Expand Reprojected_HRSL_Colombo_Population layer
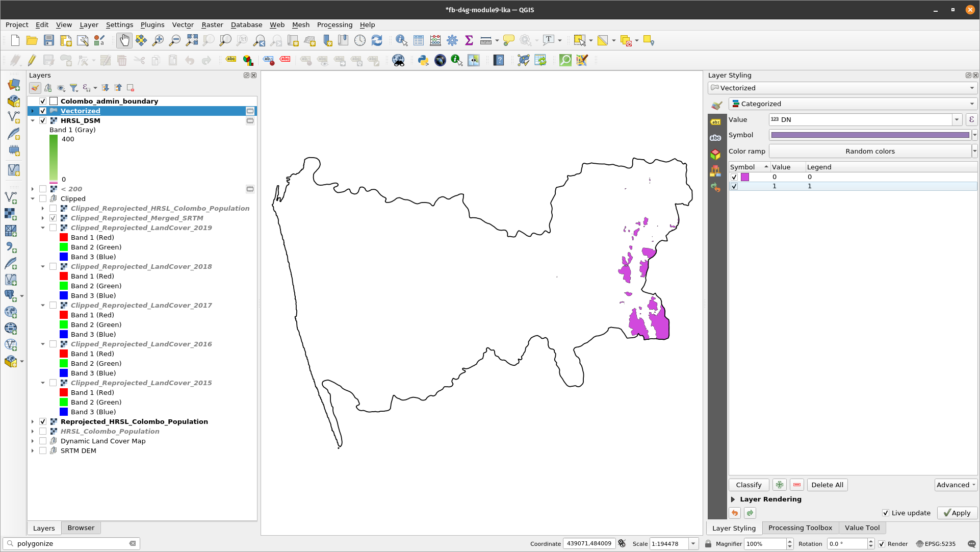 click(x=32, y=421)
